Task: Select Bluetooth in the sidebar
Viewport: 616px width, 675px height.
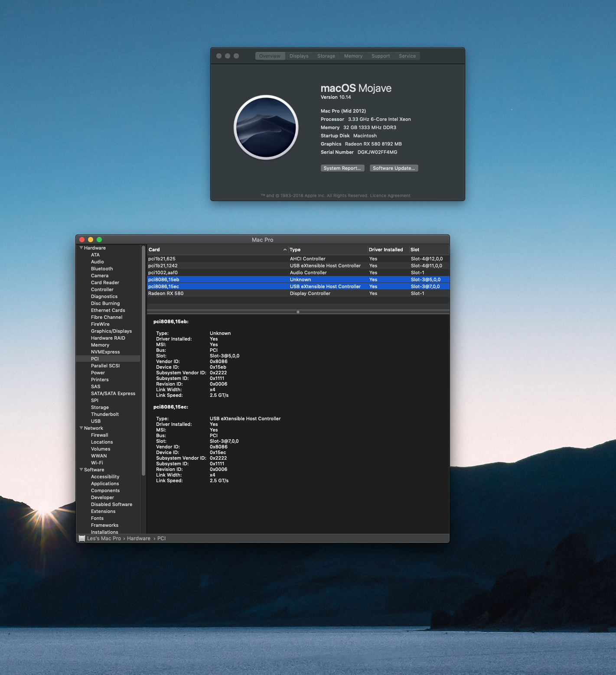Action: pyautogui.click(x=102, y=269)
